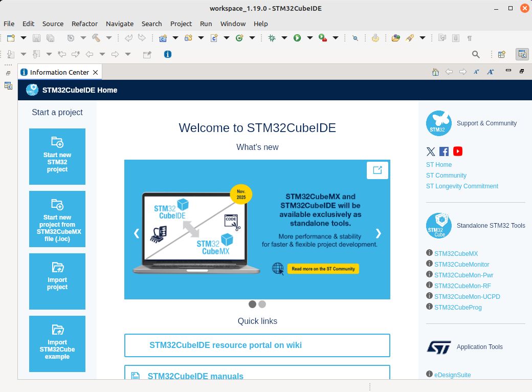Advance carousel with right chevron

pos(379,233)
